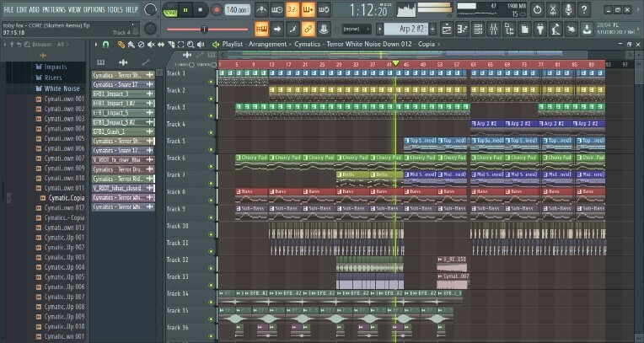Open tempo tapper icon
644x343 pixels.
tap(556, 29)
